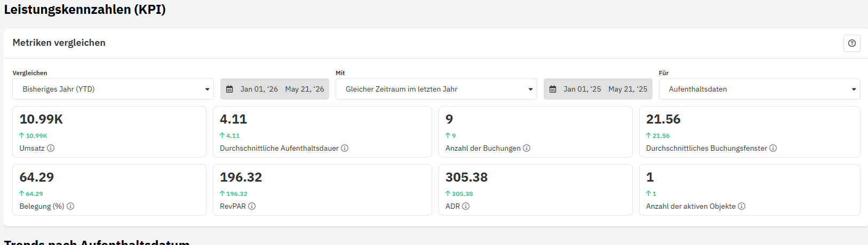The height and width of the screenshot is (245, 868).
Task: Show info for Anzahl der aktiven Objekte
Action: (742, 206)
